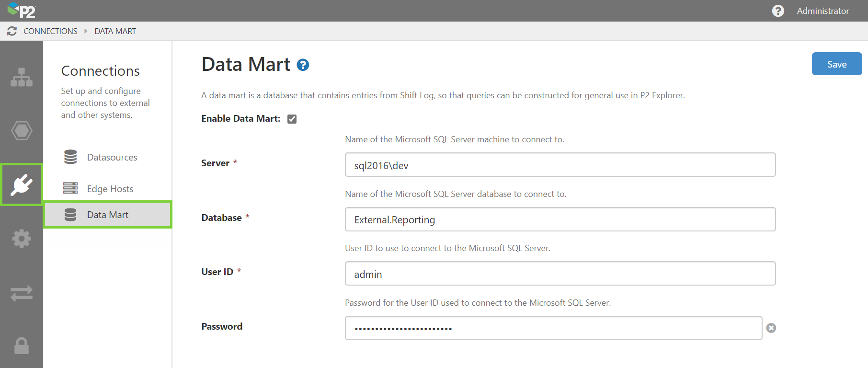Image resolution: width=868 pixels, height=368 pixels.
Task: Select Datasources in Connections menu
Action: (x=112, y=157)
